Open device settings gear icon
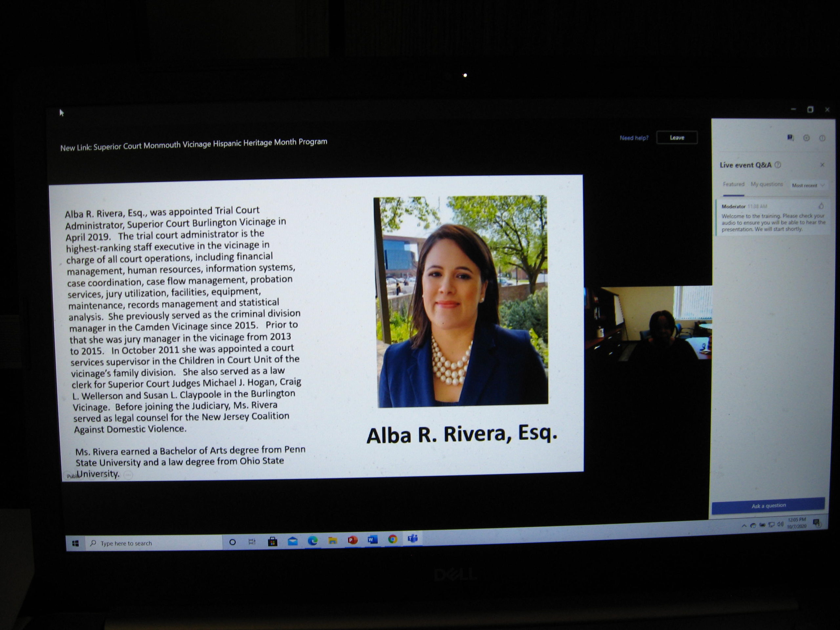Image resolution: width=840 pixels, height=630 pixels. [x=806, y=138]
